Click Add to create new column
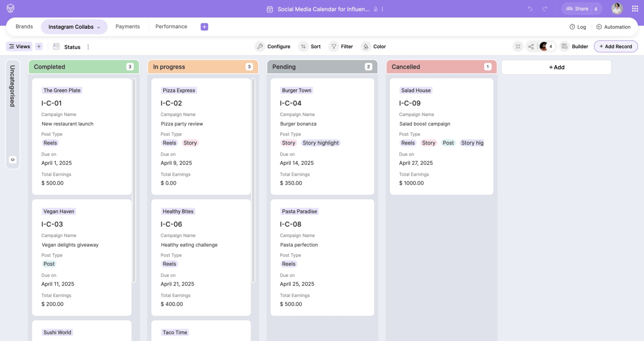The image size is (644, 341). pos(556,67)
